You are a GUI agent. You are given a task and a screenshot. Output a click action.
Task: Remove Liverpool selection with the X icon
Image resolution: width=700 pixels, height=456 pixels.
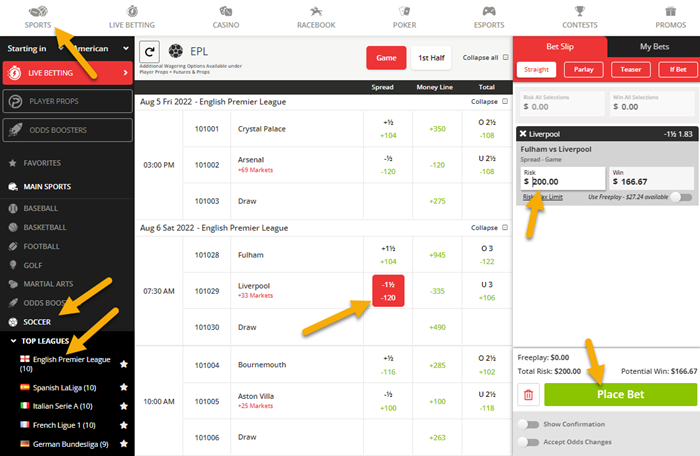(523, 134)
